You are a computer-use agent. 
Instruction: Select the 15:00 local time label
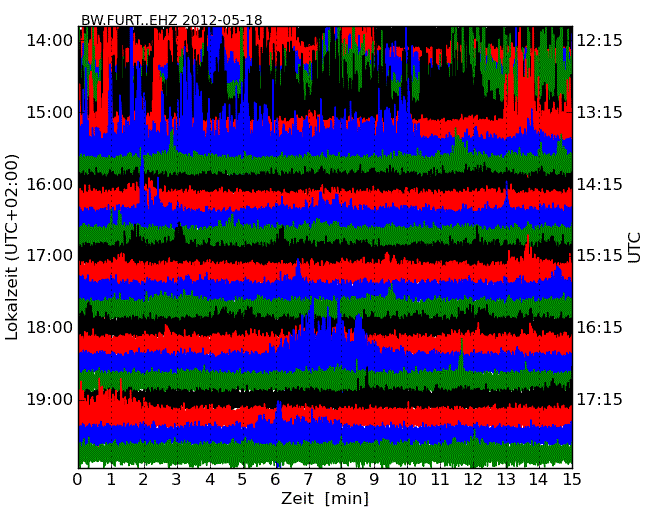pos(49,112)
